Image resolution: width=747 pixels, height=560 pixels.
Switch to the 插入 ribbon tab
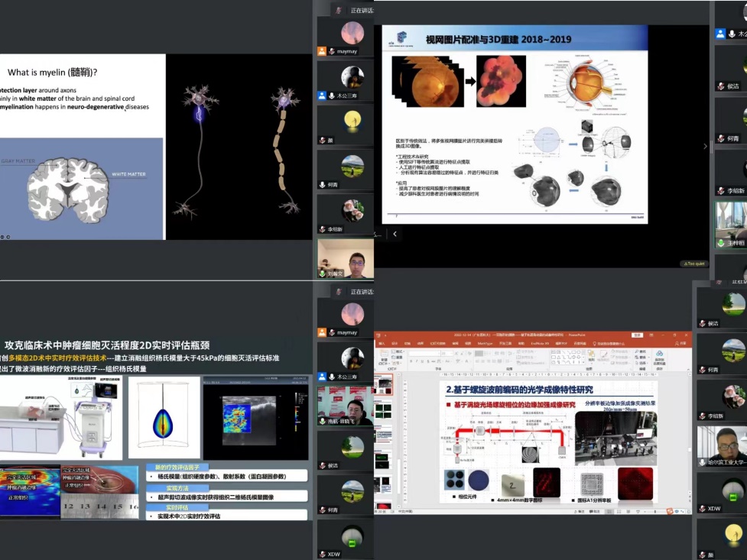[x=380, y=345]
